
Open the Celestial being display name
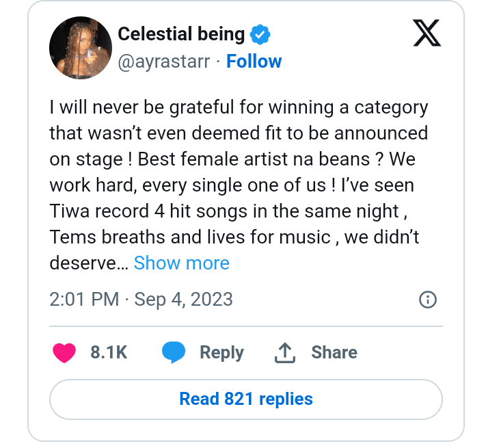[181, 34]
